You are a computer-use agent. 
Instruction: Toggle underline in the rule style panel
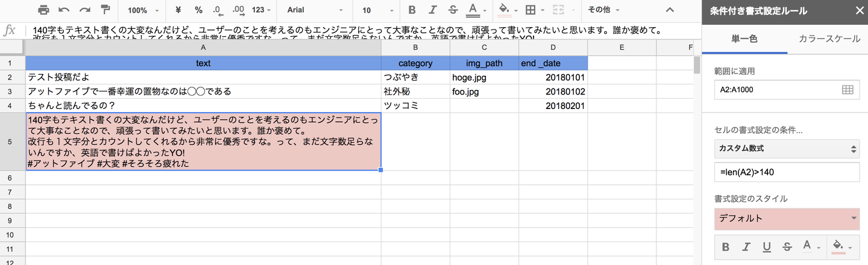pyautogui.click(x=767, y=246)
